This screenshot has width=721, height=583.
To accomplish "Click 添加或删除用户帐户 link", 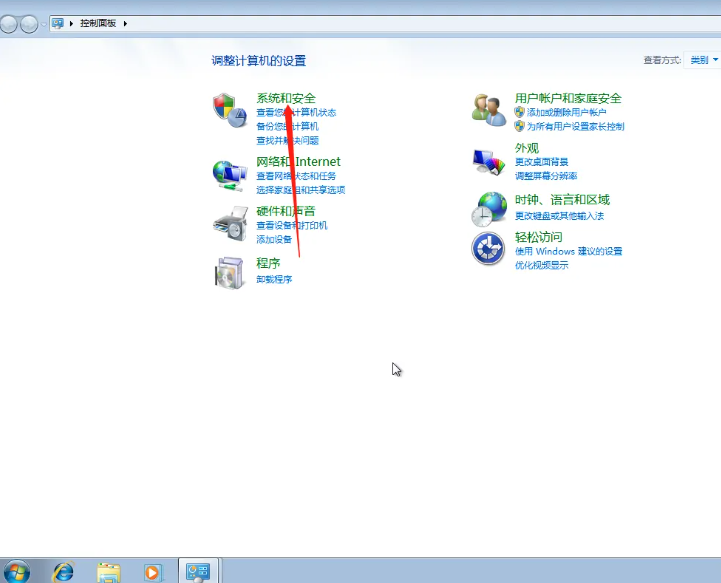I will [566, 112].
